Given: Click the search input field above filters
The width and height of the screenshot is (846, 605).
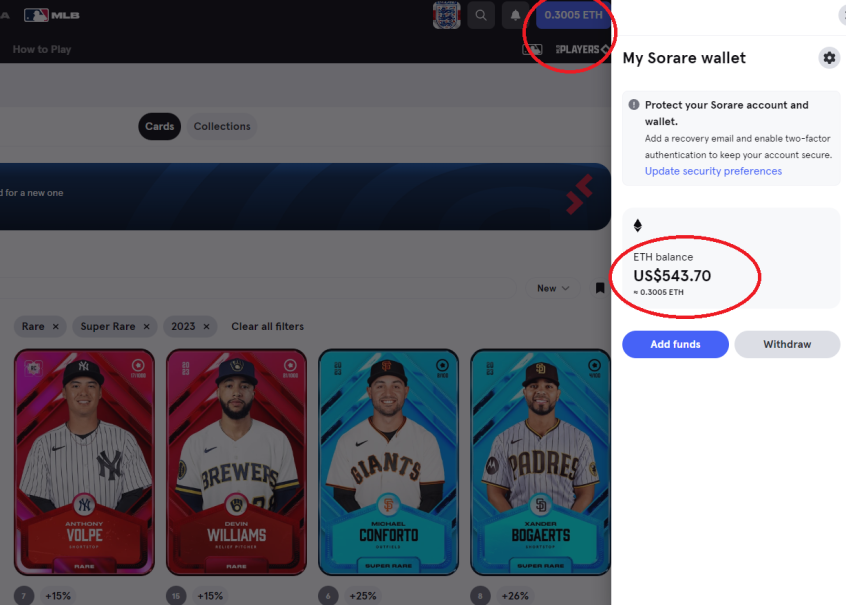Looking at the screenshot, I should click(258, 288).
